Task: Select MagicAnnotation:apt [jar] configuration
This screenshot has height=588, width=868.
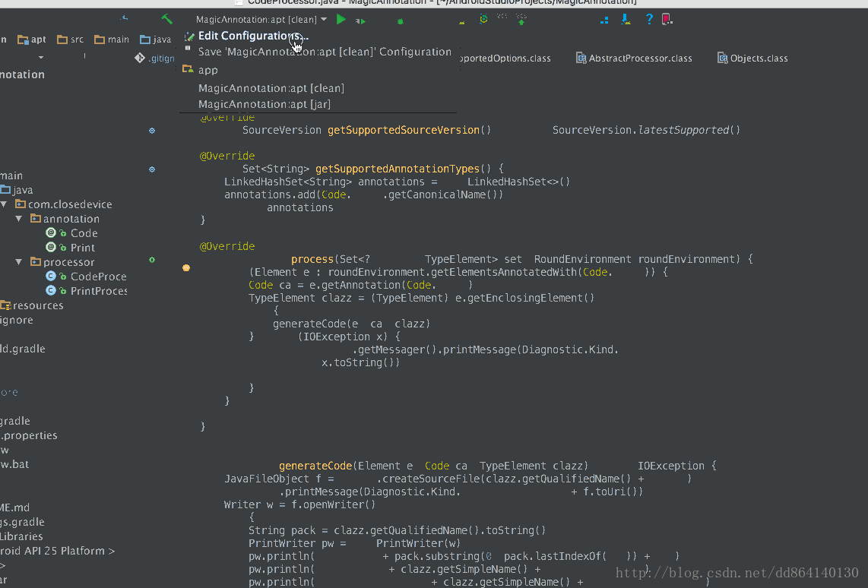Action: [265, 104]
